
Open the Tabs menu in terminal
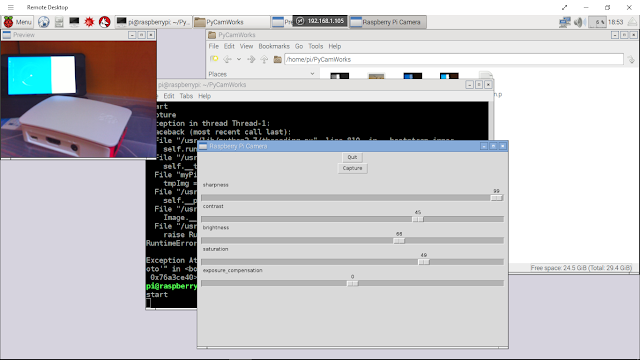186,96
